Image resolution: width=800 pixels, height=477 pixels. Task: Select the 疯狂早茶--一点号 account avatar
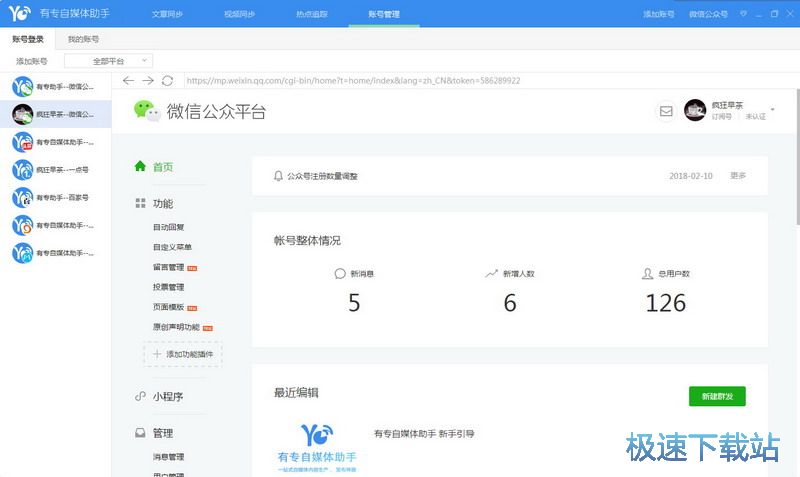[x=22, y=170]
